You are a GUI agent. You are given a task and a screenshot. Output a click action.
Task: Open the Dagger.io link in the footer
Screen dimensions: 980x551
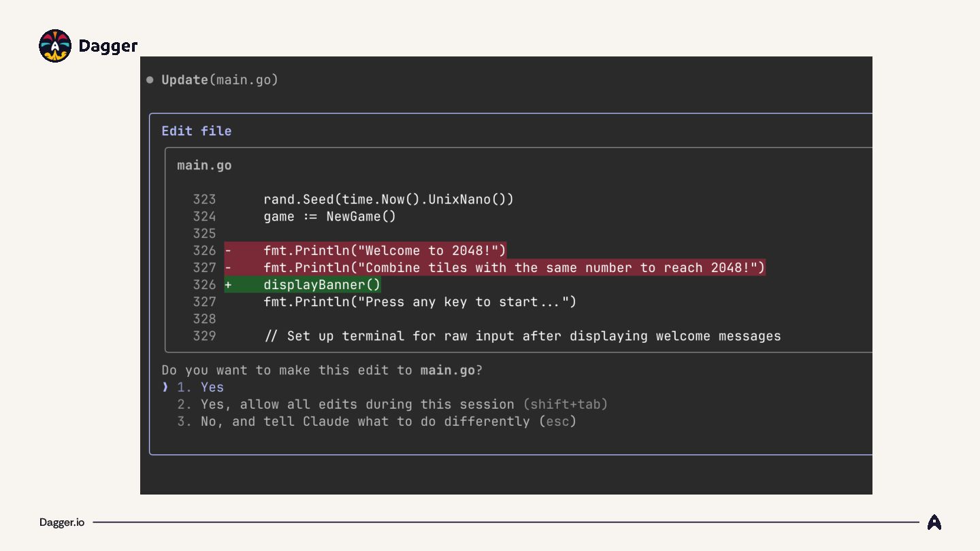point(62,522)
